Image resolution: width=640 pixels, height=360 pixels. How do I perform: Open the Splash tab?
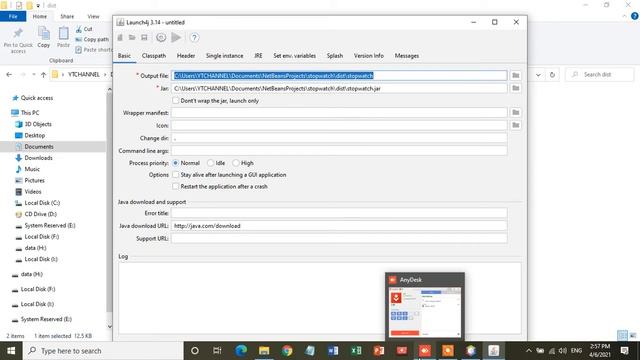(335, 56)
